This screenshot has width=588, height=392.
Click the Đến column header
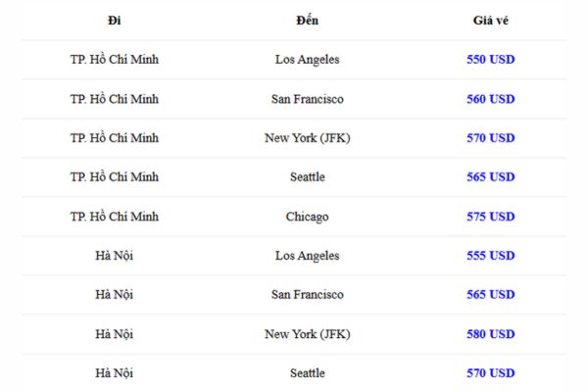(307, 21)
